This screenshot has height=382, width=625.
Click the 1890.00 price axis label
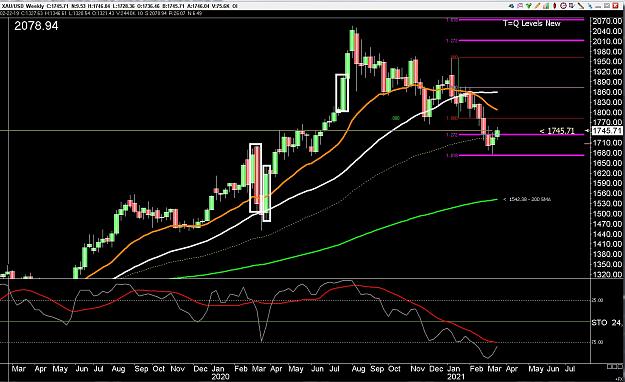pyautogui.click(x=607, y=82)
